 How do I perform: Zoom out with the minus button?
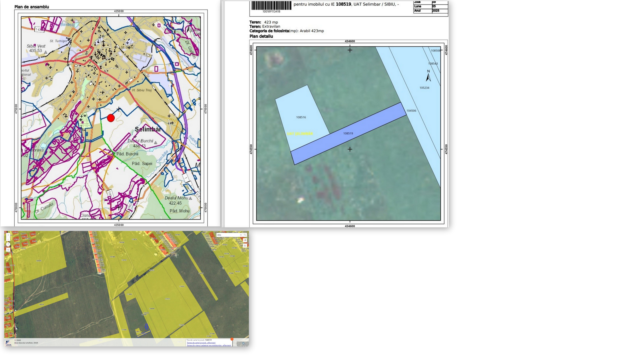[x=8, y=239]
